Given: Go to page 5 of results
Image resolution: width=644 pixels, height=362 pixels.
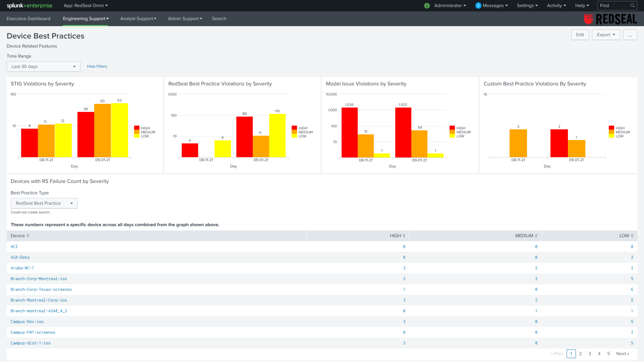Looking at the screenshot, I should (609, 354).
